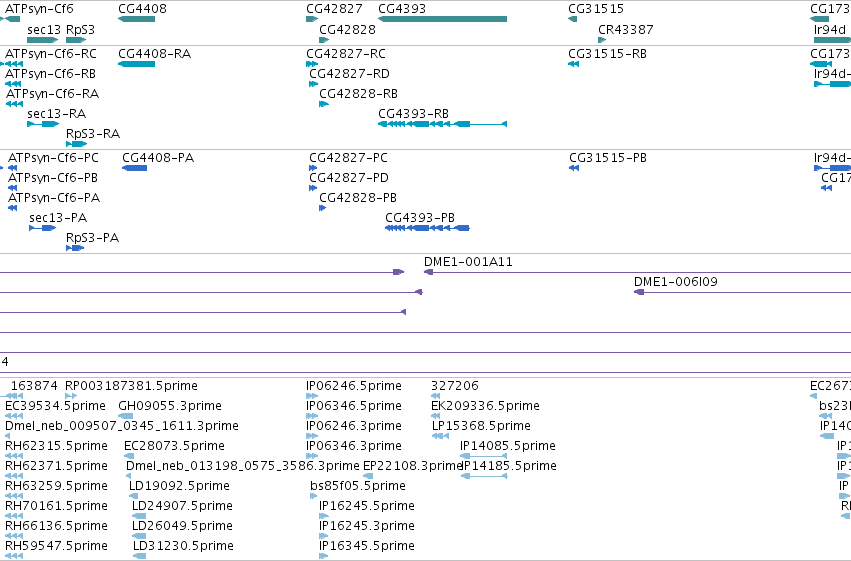Click the EC28073.5prime EST label
Image resolution: width=851 pixels, height=561 pixels.
point(174,446)
